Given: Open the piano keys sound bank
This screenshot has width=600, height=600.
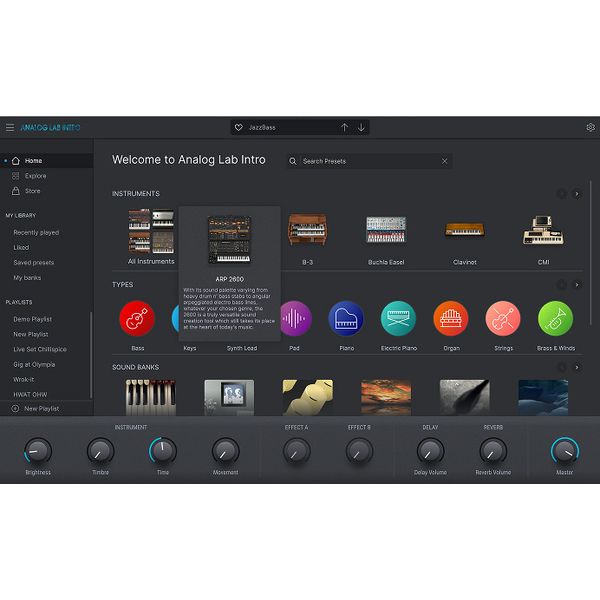Looking at the screenshot, I should click(151, 397).
